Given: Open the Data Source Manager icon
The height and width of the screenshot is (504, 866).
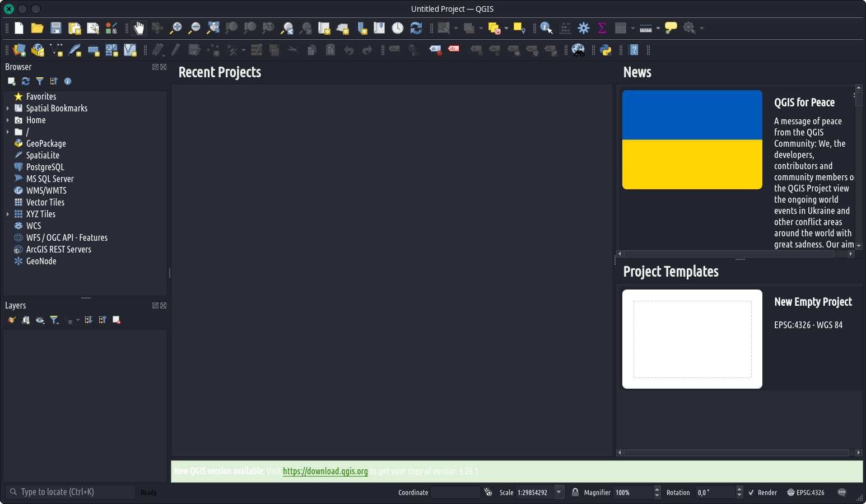Looking at the screenshot, I should (x=19, y=50).
